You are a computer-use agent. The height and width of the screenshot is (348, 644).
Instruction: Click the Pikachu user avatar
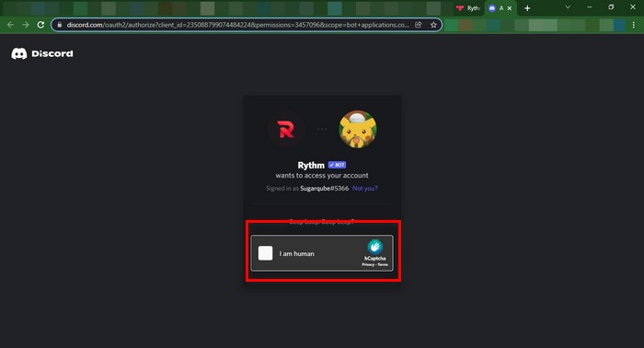pos(357,129)
